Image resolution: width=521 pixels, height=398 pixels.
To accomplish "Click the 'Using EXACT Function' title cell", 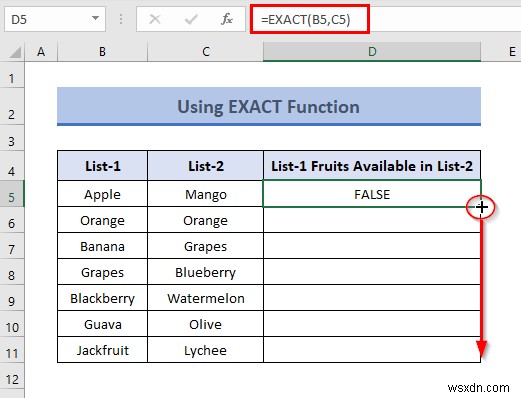I will (x=269, y=106).
